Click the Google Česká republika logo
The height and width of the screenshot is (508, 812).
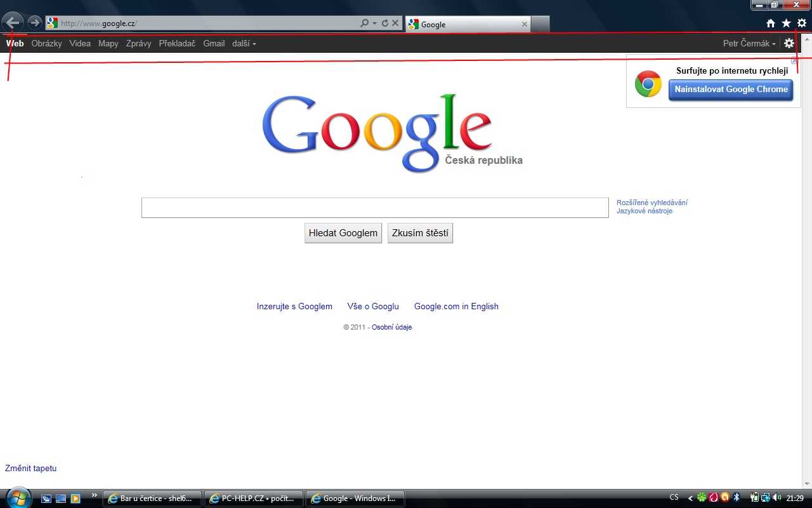pos(392,133)
